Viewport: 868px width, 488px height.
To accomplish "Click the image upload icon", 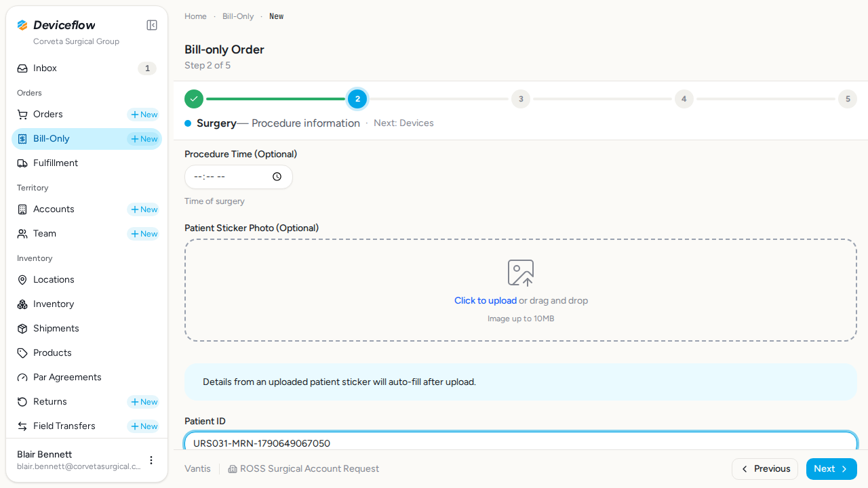I will tap(521, 273).
